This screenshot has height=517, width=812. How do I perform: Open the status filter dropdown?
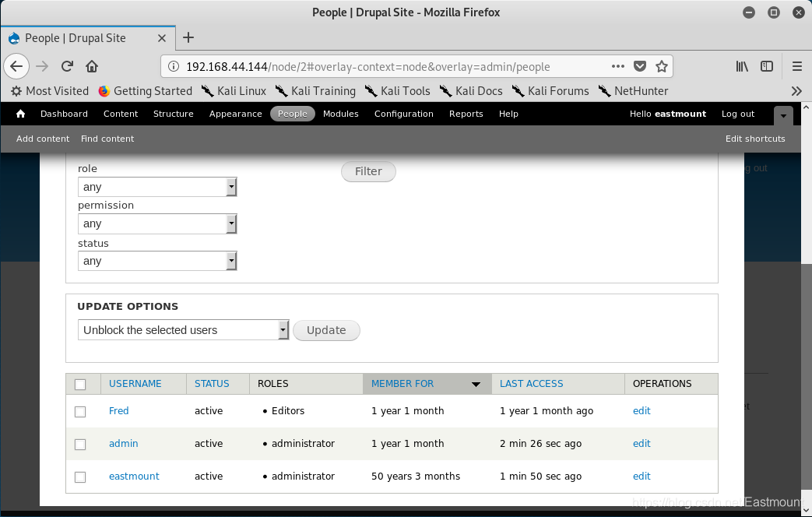click(x=157, y=261)
